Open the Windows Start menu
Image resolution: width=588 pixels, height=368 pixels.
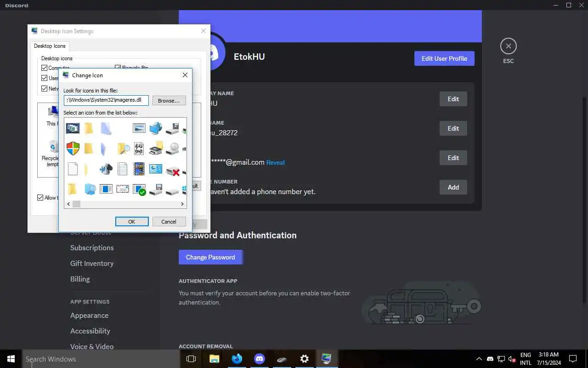coord(11,359)
